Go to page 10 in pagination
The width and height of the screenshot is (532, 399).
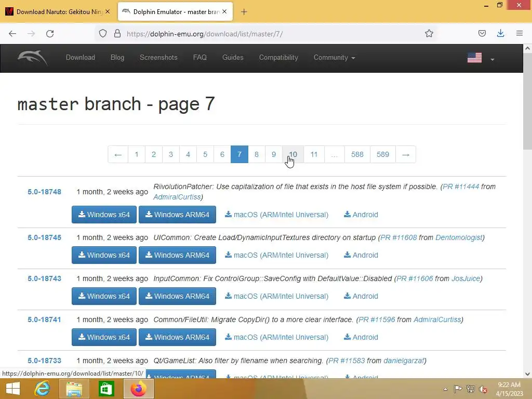(293, 154)
